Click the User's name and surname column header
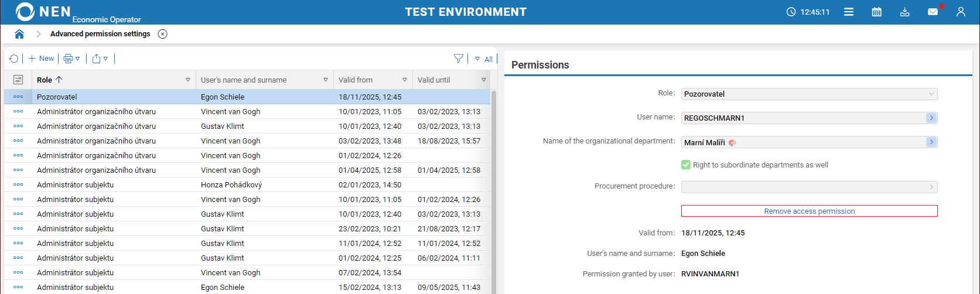 point(244,80)
